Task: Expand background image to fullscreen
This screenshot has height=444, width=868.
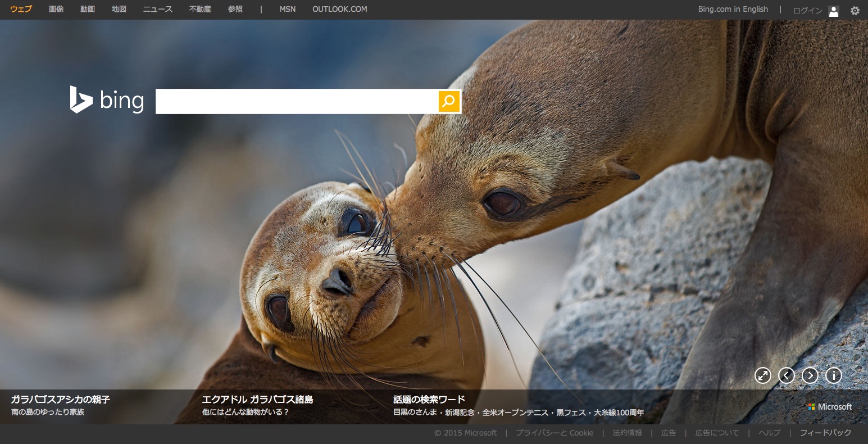Action: (762, 375)
